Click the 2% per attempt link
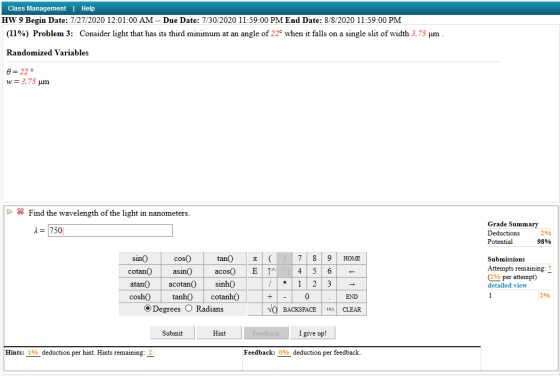The image size is (560, 376). 494,277
